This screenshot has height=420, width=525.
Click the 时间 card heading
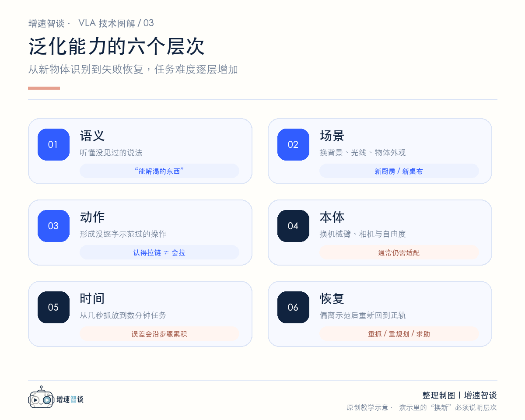click(x=92, y=298)
